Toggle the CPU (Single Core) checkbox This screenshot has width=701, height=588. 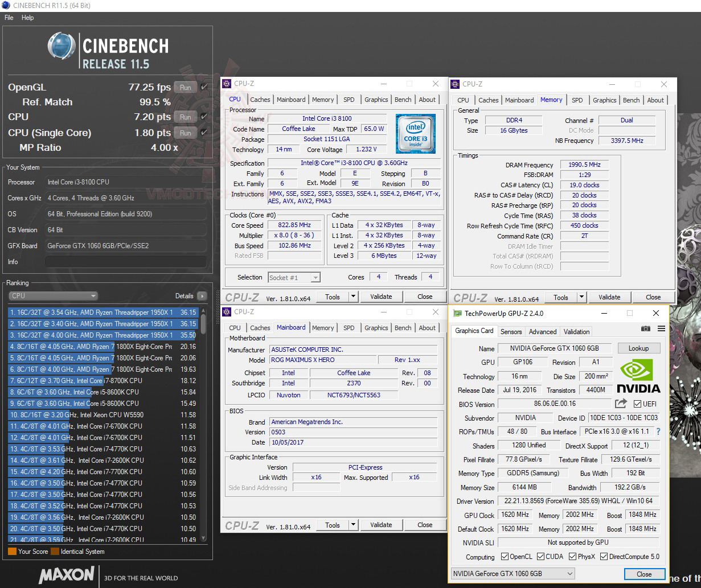(x=204, y=133)
